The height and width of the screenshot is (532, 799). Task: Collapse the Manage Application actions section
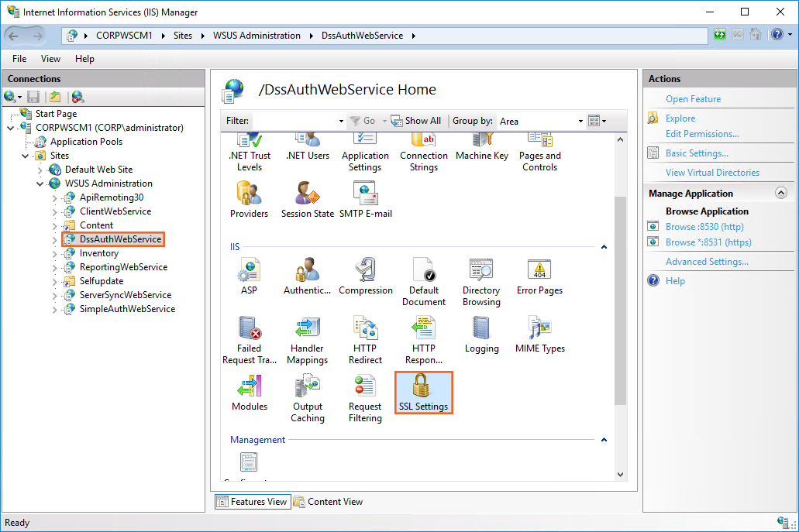coord(780,194)
